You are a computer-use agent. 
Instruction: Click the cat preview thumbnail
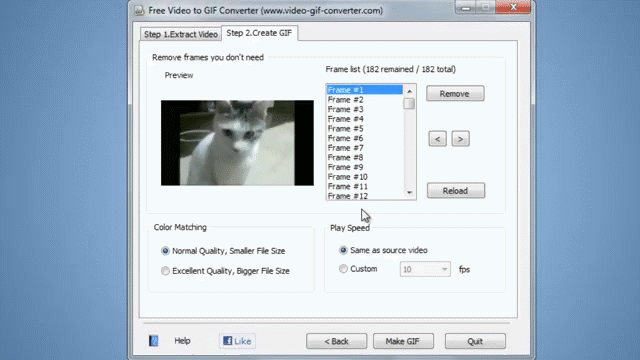point(237,143)
